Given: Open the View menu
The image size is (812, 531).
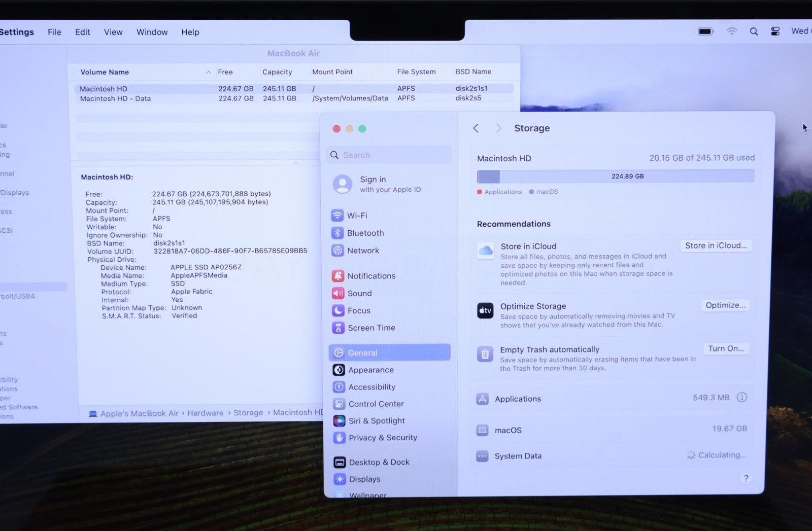Looking at the screenshot, I should pyautogui.click(x=113, y=32).
